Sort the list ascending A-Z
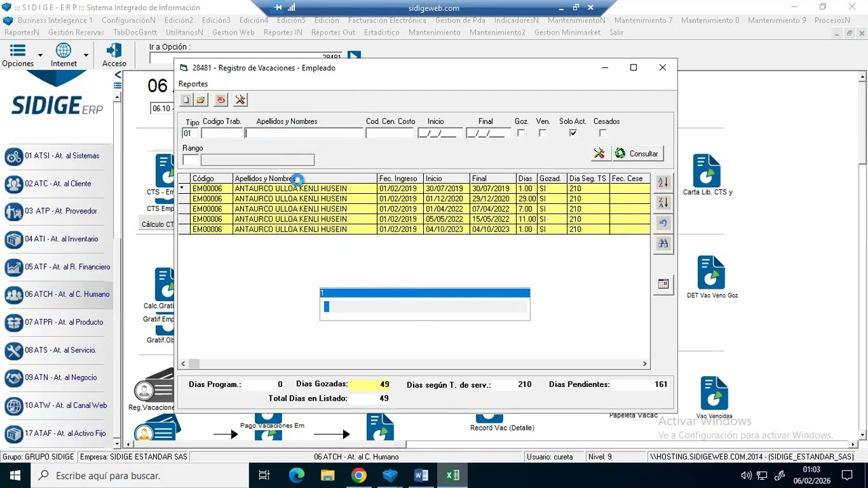 point(663,182)
